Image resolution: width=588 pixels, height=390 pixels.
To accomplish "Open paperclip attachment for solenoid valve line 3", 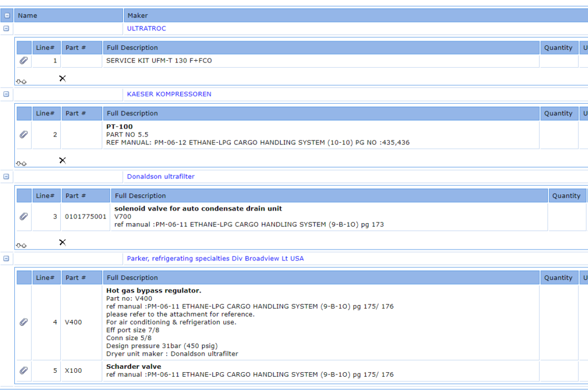I will tap(24, 216).
